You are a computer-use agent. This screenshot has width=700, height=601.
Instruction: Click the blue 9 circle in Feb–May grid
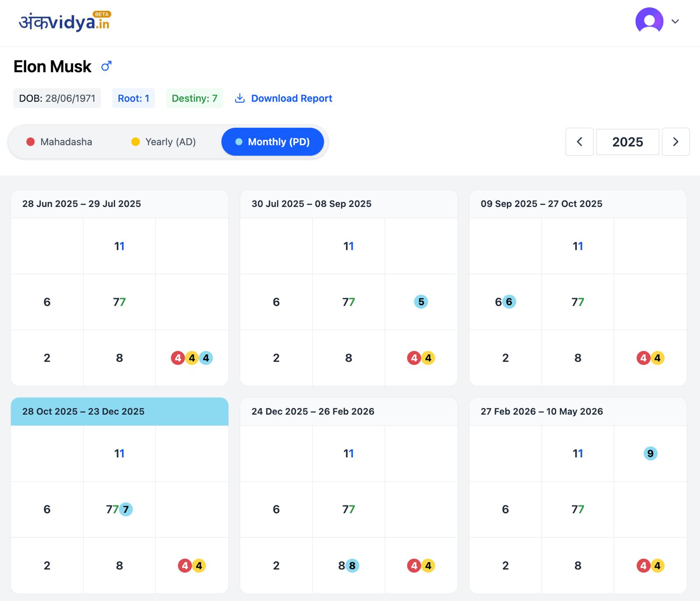(650, 454)
